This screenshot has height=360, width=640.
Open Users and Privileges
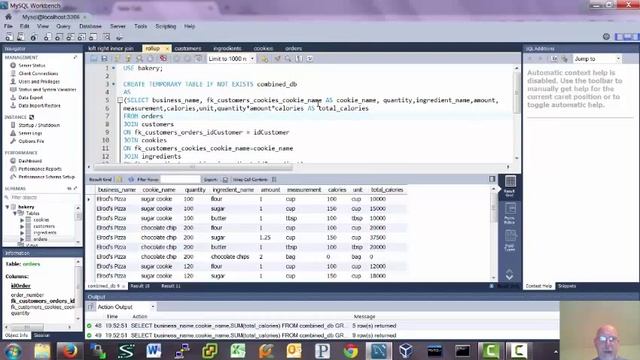[39, 81]
